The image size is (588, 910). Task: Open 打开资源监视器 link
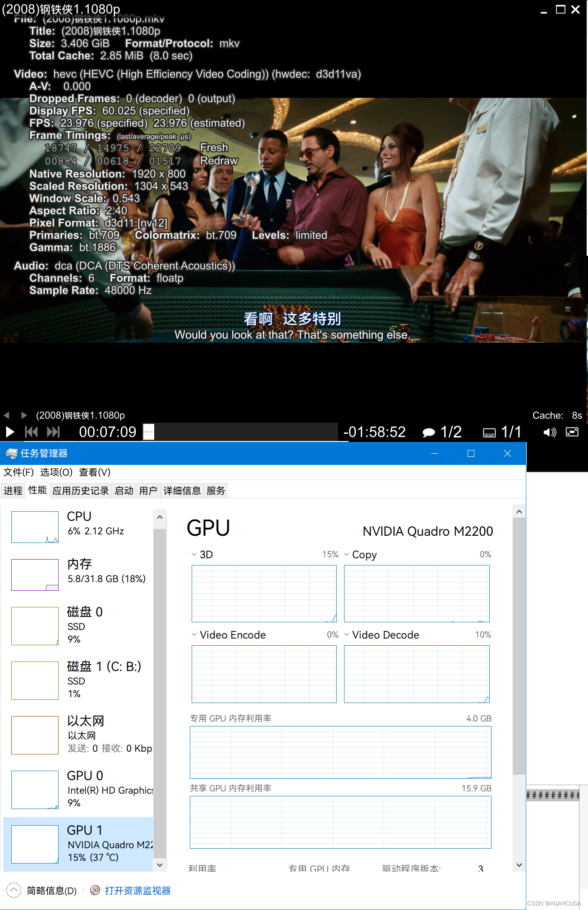[x=138, y=890]
